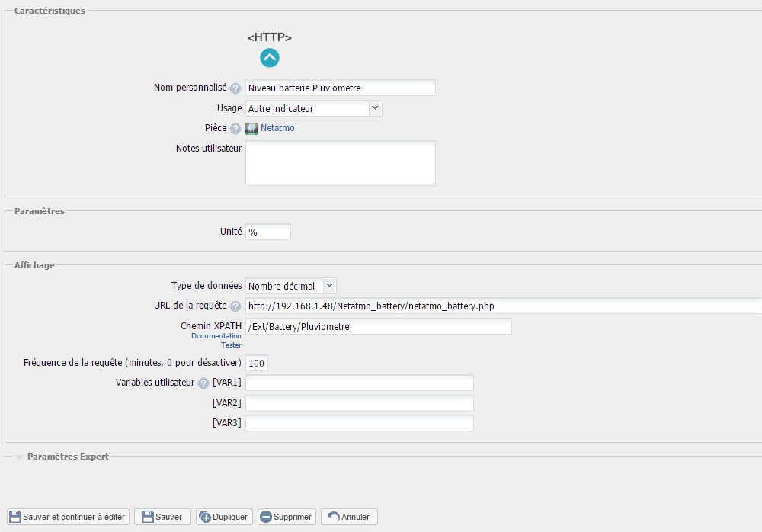Viewport: 762px width, 532px height.
Task: Click help icon beside URL de la requête
Action: [235, 306]
